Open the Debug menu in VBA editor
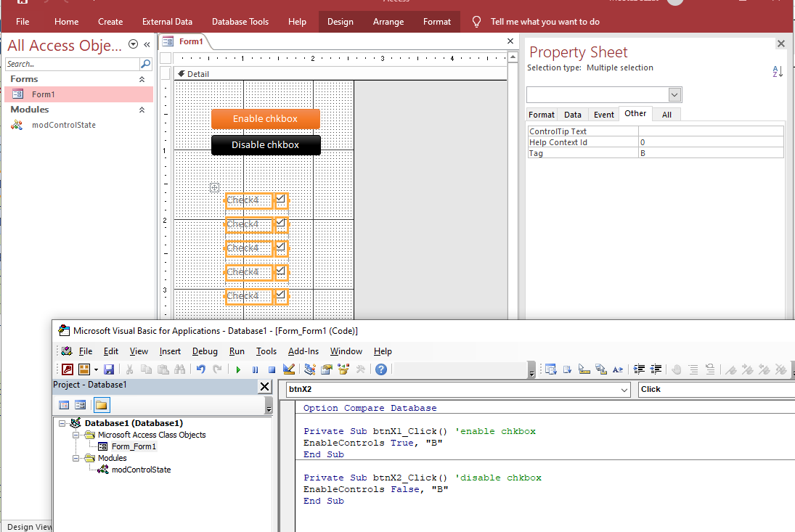Viewport: 795px width, 532px height. (x=205, y=351)
